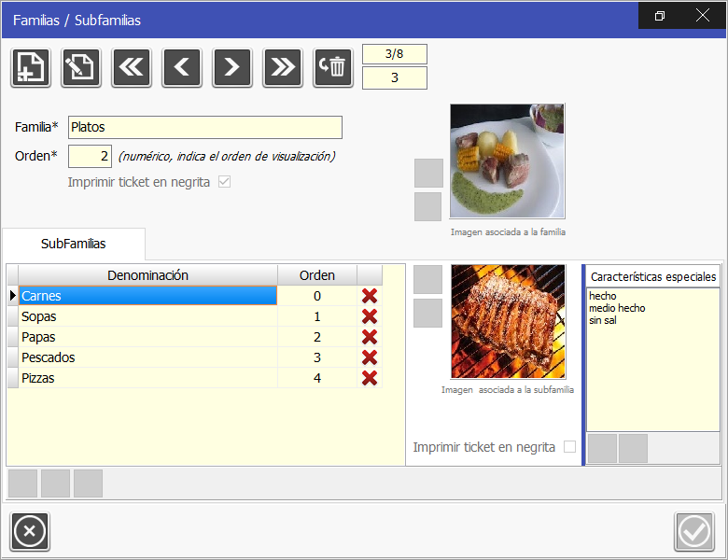The image size is (728, 560).
Task: Click the checkmark accept button
Action: [694, 531]
